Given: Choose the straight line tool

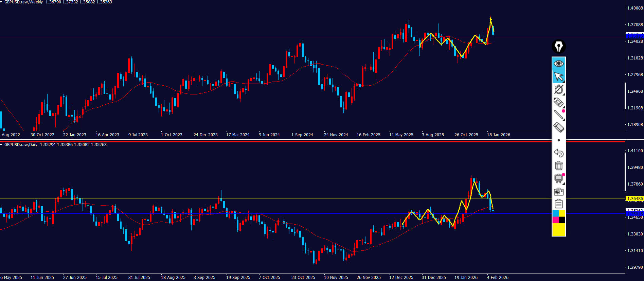Looking at the screenshot, I should point(558,115).
